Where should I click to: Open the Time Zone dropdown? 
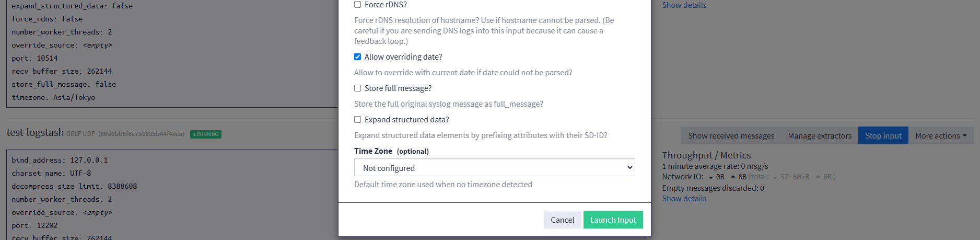(494, 168)
